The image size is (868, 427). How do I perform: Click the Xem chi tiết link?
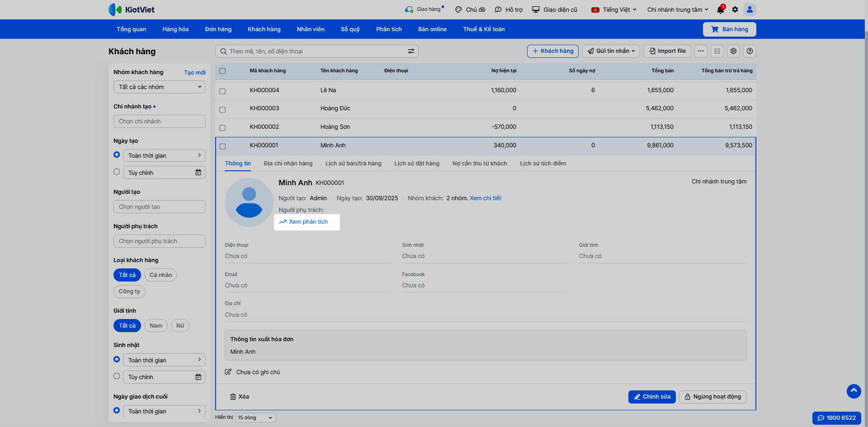[x=485, y=198]
